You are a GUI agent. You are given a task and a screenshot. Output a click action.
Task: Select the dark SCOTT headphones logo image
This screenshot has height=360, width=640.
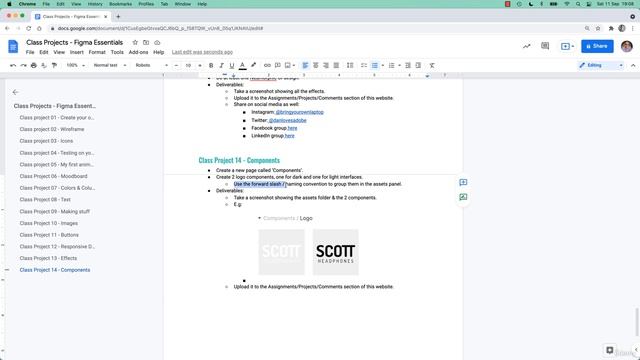(336, 252)
